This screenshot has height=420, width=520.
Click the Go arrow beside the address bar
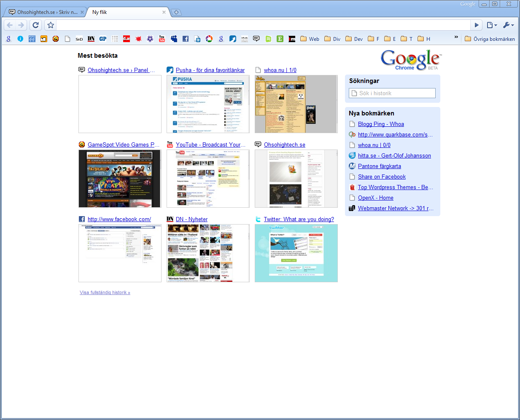[x=477, y=25]
